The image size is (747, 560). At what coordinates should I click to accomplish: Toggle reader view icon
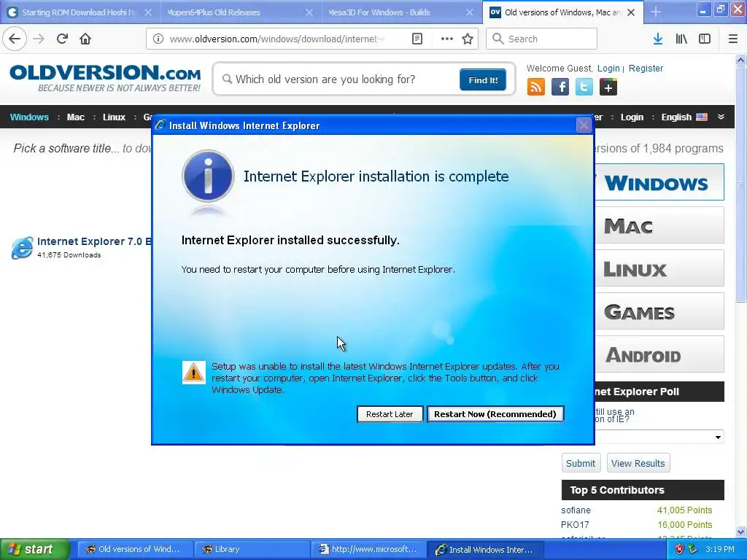[x=417, y=39]
